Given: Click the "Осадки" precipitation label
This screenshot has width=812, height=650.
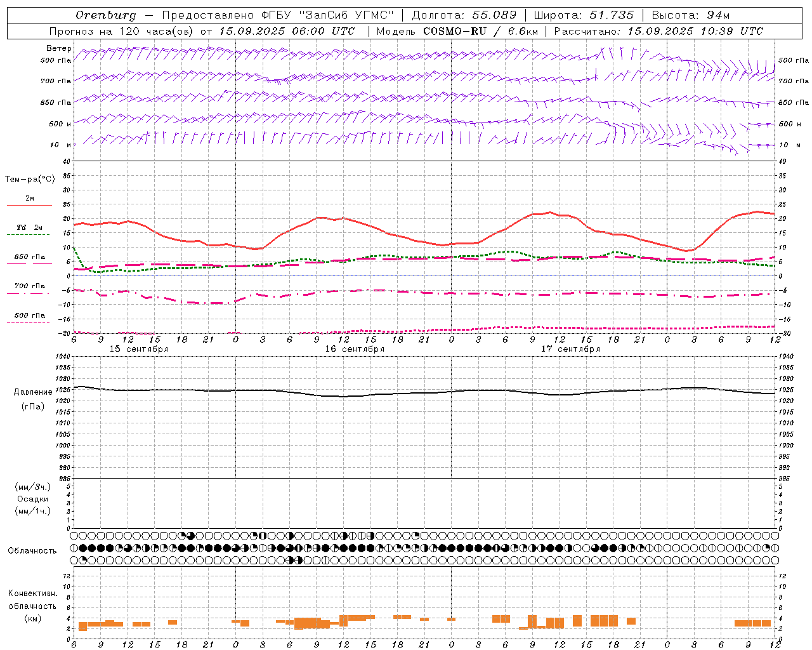Looking at the screenshot, I should tap(32, 499).
